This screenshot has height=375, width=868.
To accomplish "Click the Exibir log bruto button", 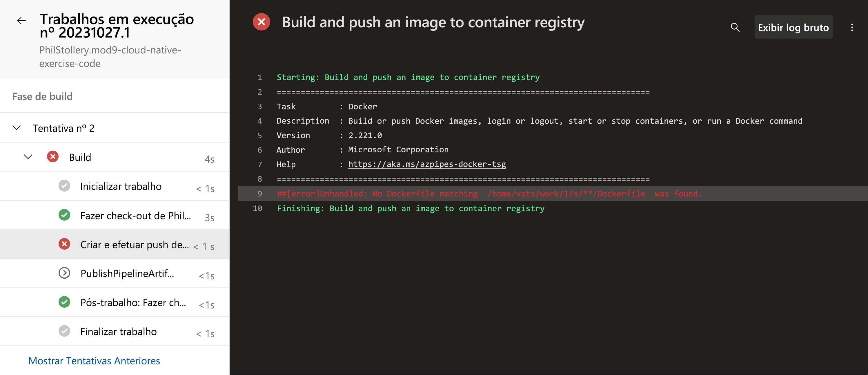I will point(793,27).
